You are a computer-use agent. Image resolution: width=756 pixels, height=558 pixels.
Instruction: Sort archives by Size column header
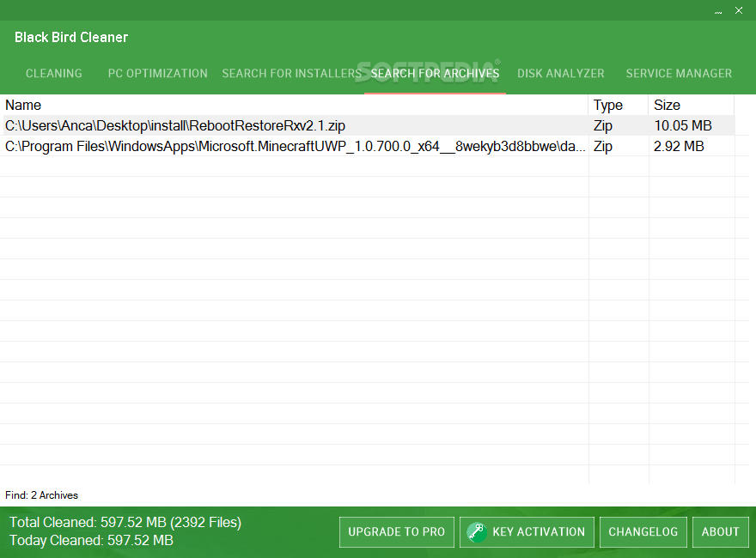692,105
